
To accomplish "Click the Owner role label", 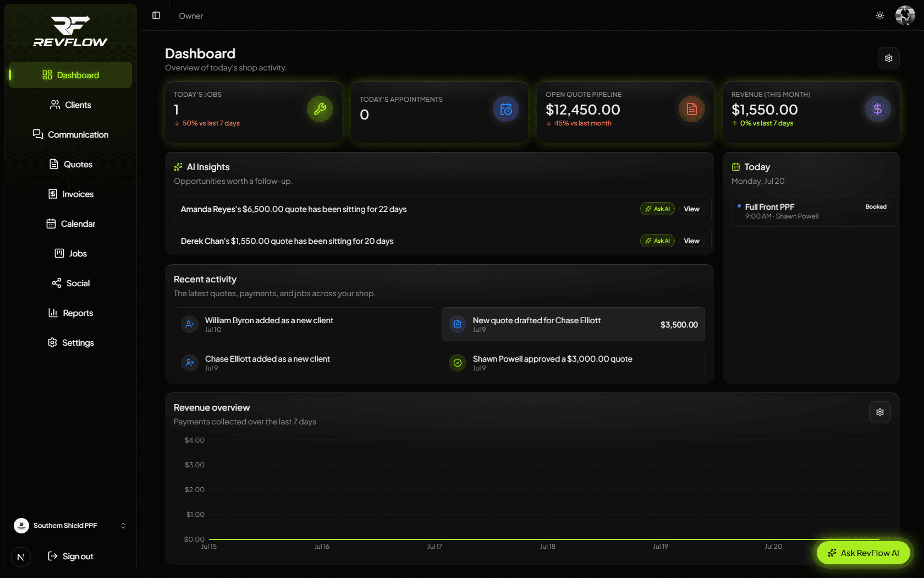I will (191, 16).
